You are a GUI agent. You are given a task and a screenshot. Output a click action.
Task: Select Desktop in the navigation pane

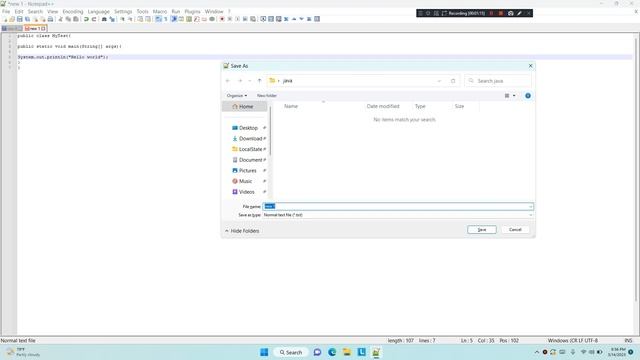click(248, 128)
